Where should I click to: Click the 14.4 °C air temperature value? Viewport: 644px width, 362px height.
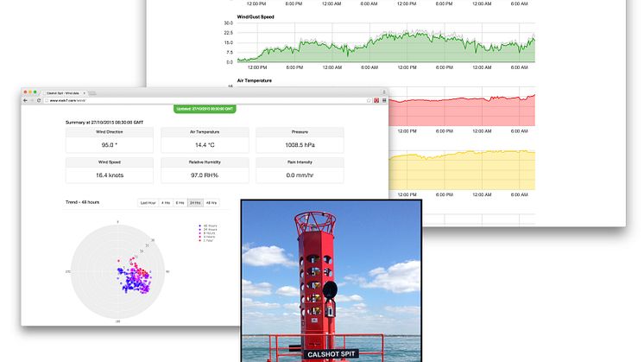(205, 145)
